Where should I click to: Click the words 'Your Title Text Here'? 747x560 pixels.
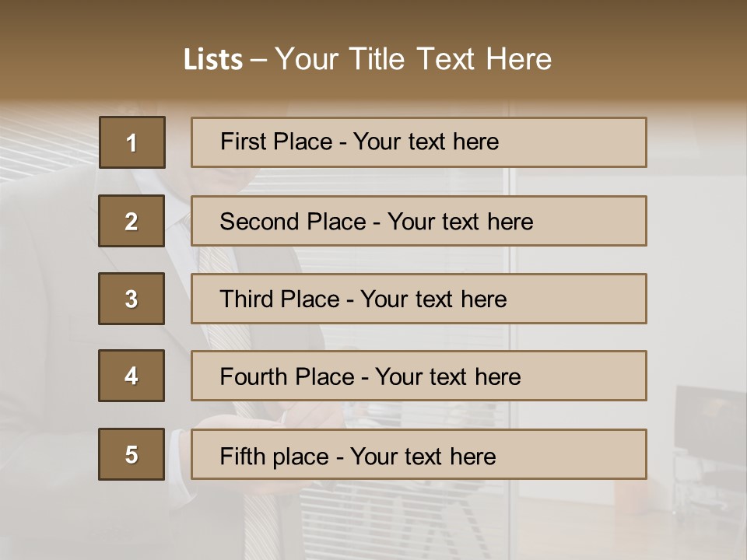click(x=413, y=59)
